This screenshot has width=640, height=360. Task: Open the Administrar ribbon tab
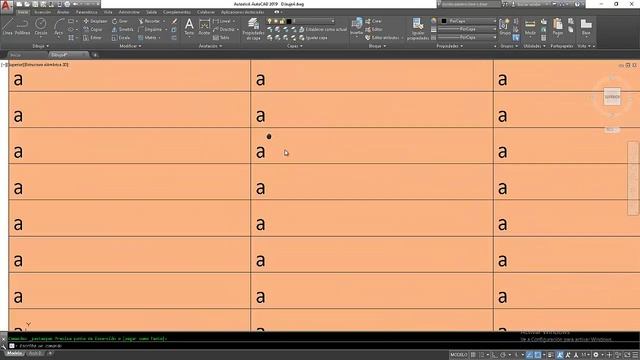point(129,12)
